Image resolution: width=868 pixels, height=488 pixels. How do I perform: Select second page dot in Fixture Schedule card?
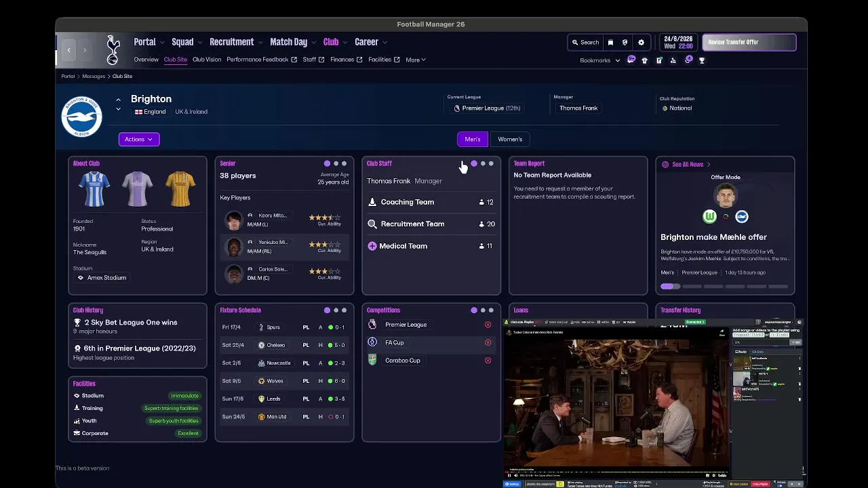[x=336, y=310]
